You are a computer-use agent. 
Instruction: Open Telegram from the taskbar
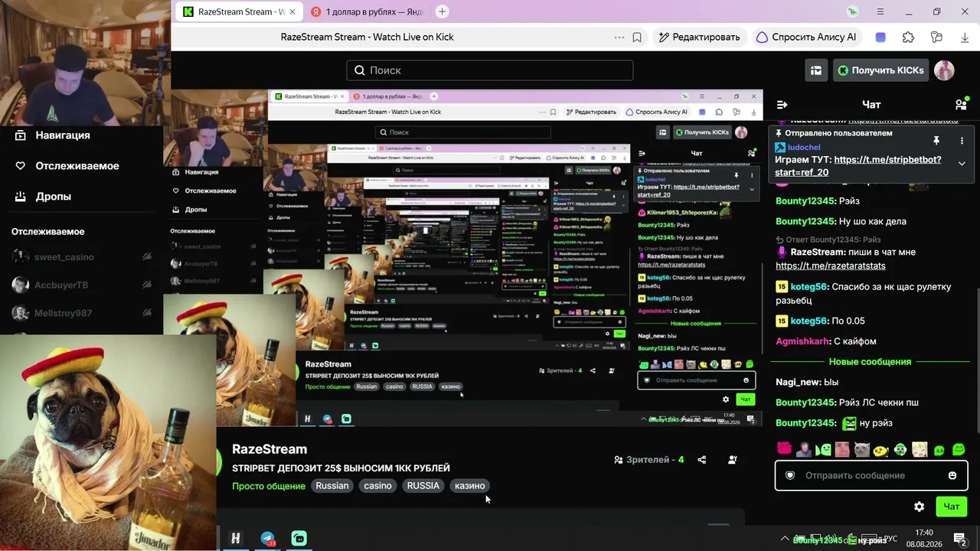pyautogui.click(x=267, y=539)
